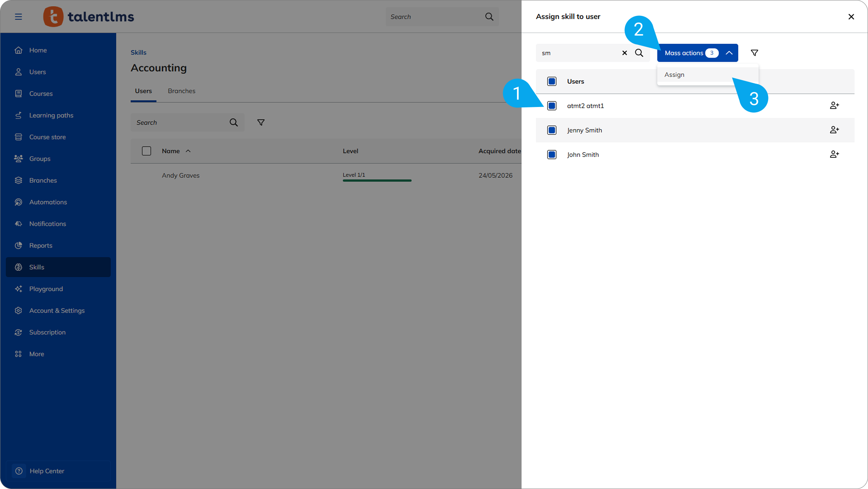The height and width of the screenshot is (489, 868).
Task: Click the Skills breadcrumb link
Action: click(x=138, y=52)
